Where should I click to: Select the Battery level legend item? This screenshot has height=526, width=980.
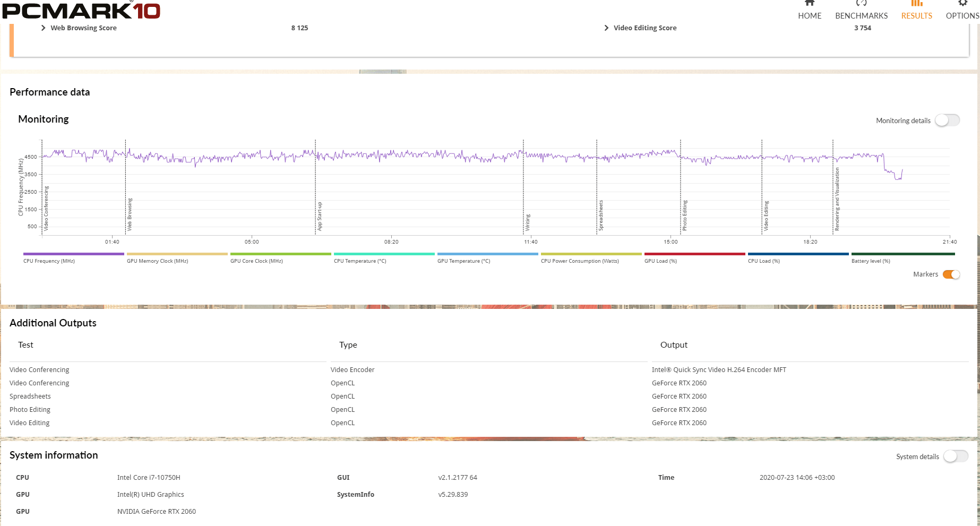[902, 254]
